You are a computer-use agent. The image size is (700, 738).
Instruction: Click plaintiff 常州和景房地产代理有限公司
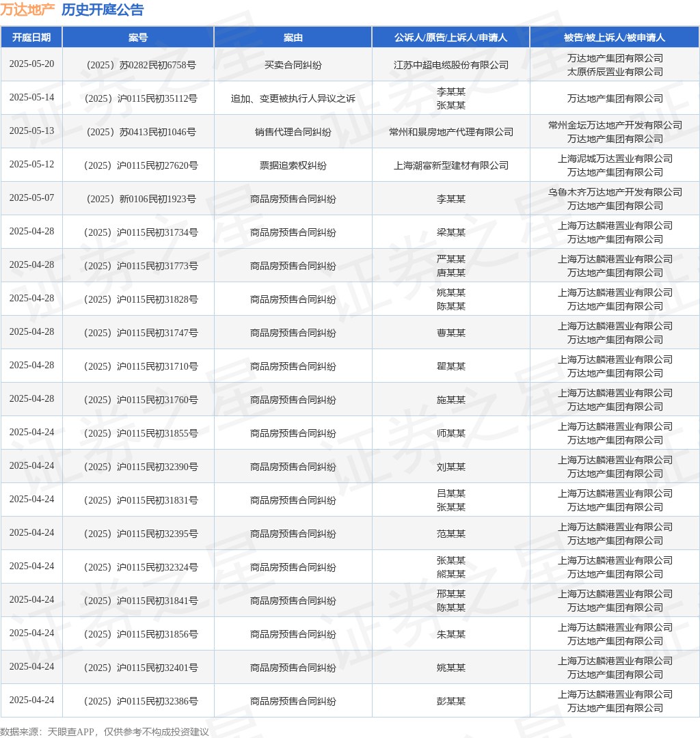[451, 133]
